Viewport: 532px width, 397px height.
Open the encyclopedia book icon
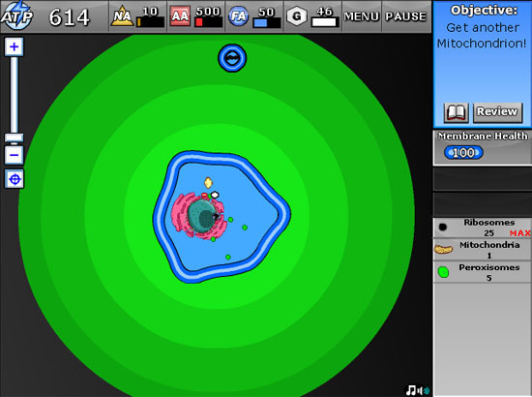pyautogui.click(x=457, y=112)
